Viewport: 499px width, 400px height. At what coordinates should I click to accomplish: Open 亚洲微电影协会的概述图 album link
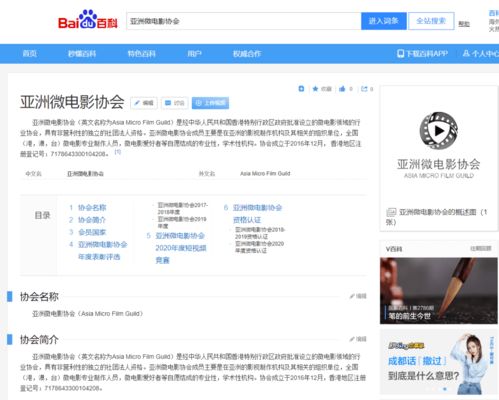pos(436,217)
